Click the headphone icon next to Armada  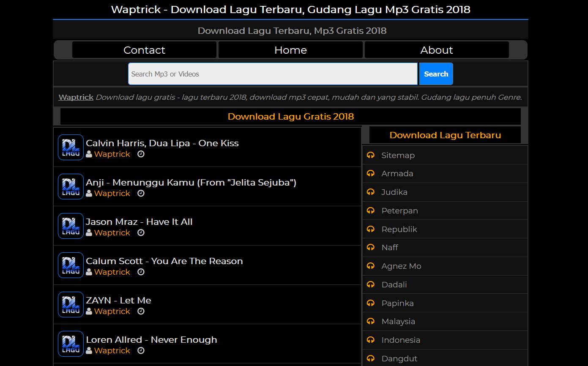pos(371,173)
